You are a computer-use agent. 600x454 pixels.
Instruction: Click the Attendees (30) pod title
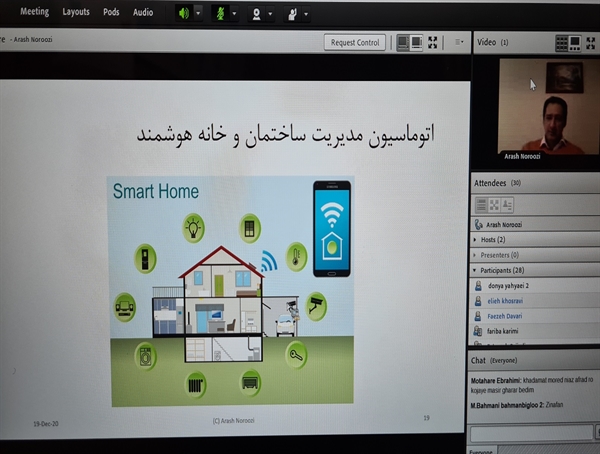tap(497, 183)
